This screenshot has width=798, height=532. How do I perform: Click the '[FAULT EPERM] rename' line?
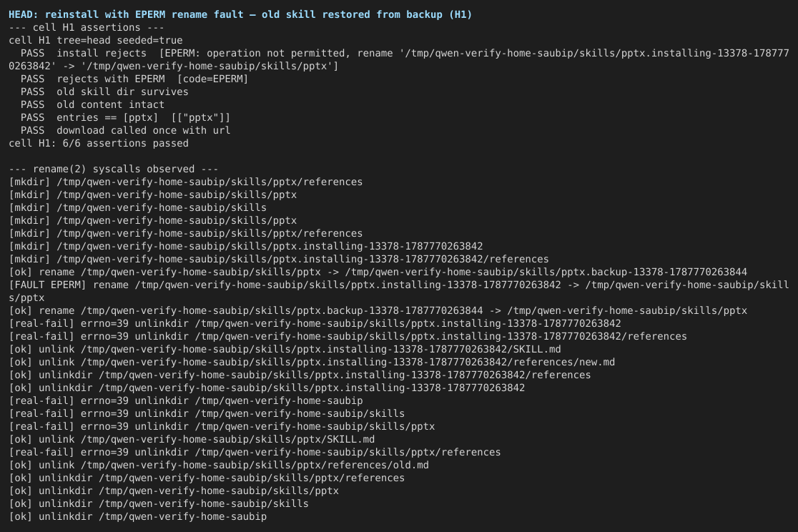tap(399, 291)
